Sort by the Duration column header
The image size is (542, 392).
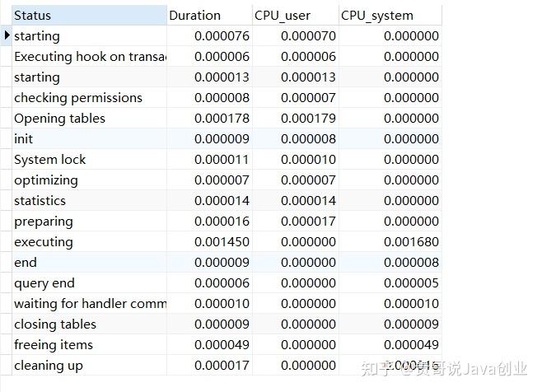tap(195, 15)
